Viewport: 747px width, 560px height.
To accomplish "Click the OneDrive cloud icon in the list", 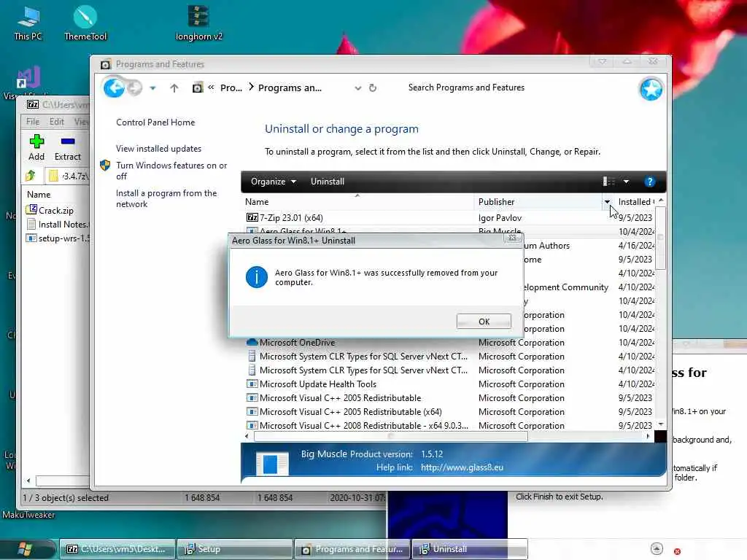I will (x=252, y=343).
